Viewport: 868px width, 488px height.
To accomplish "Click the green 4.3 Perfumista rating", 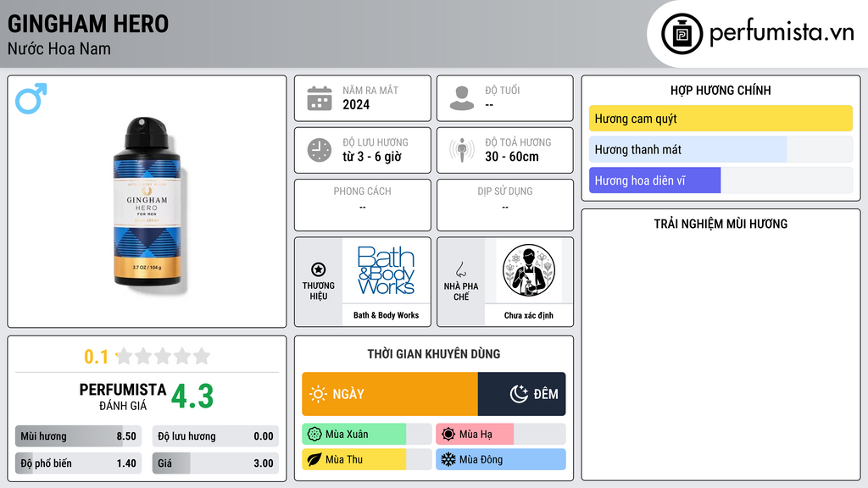I will [x=192, y=396].
